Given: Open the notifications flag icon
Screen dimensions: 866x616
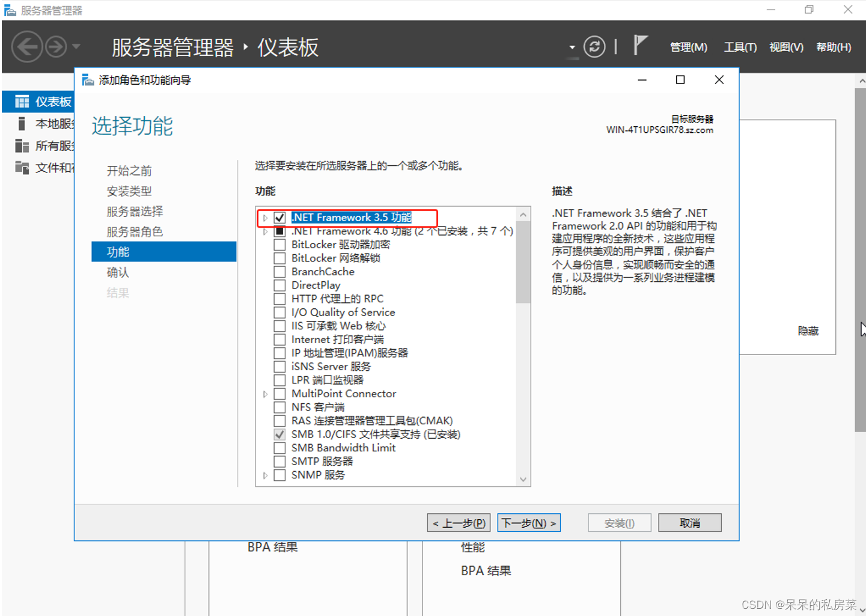Looking at the screenshot, I should pyautogui.click(x=640, y=46).
